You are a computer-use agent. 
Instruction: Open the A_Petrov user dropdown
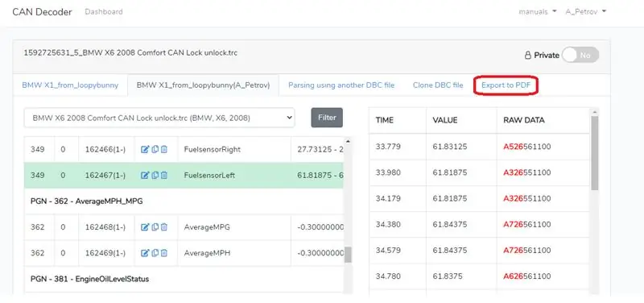[586, 12]
